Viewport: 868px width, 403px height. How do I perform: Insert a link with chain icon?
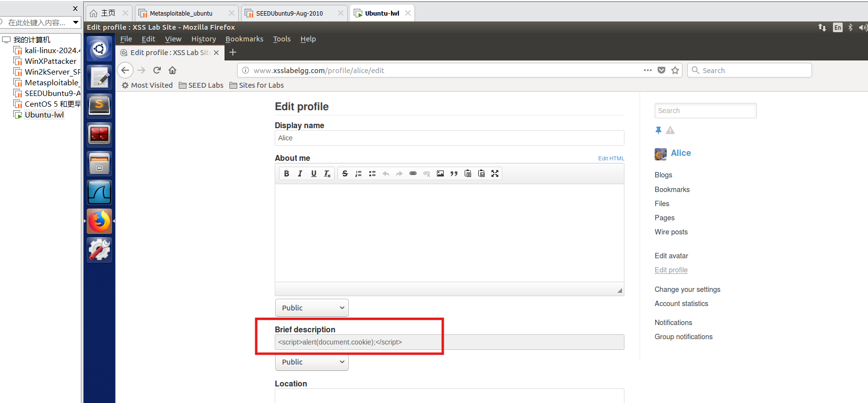point(413,173)
